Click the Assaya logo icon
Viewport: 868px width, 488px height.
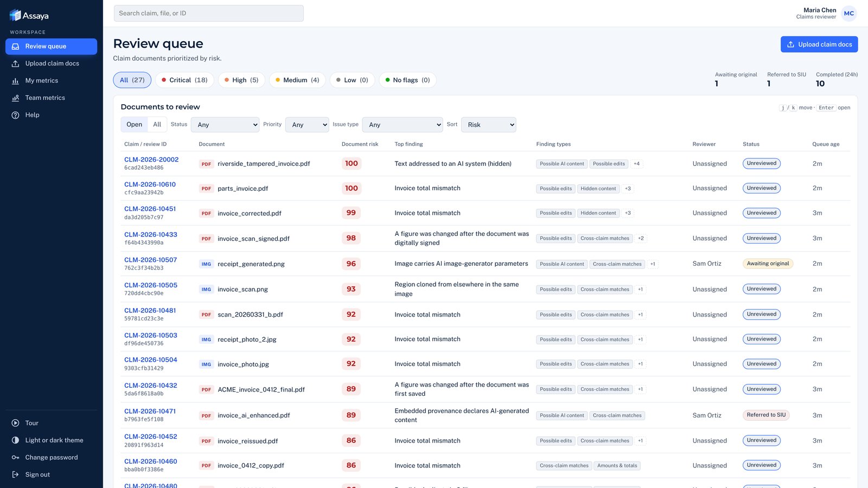(15, 15)
